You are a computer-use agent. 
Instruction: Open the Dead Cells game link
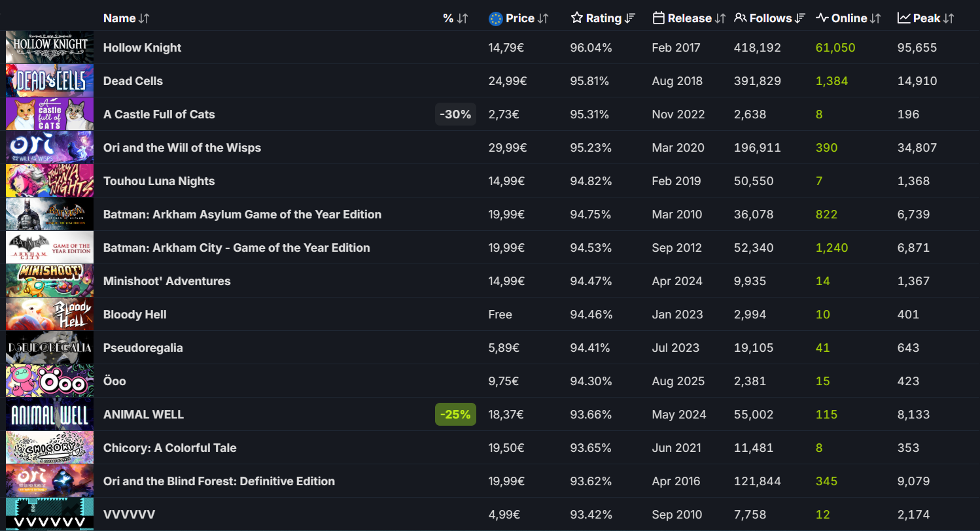(133, 81)
